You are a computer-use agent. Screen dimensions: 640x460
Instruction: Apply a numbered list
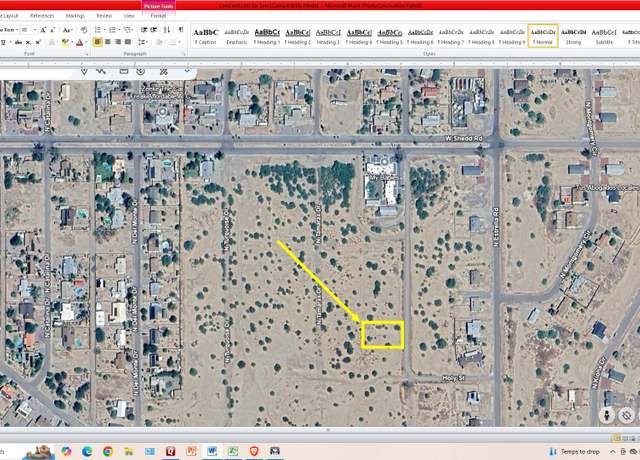112,30
